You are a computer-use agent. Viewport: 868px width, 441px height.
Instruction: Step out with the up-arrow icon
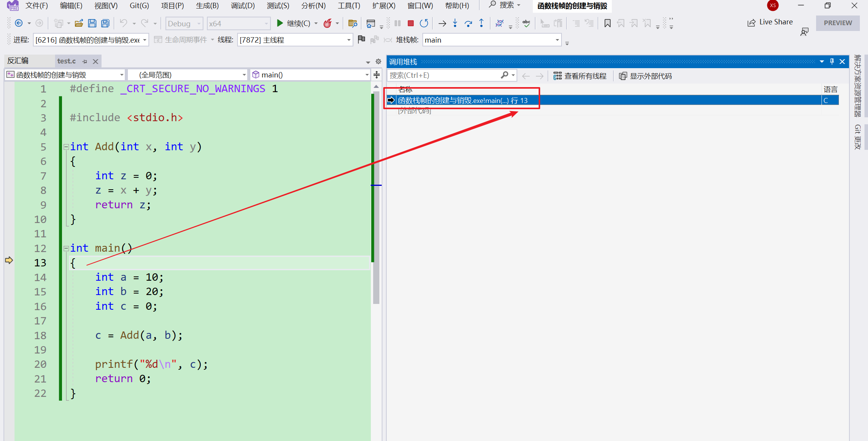click(481, 23)
